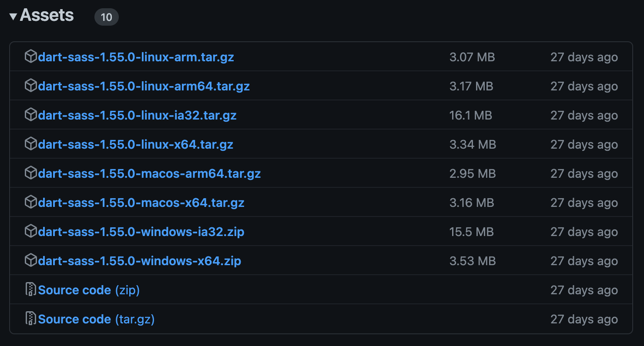
Task: Click the package icon next to dart-sass-1.55.0-linux-arm64.tar.gz
Action: [30, 86]
